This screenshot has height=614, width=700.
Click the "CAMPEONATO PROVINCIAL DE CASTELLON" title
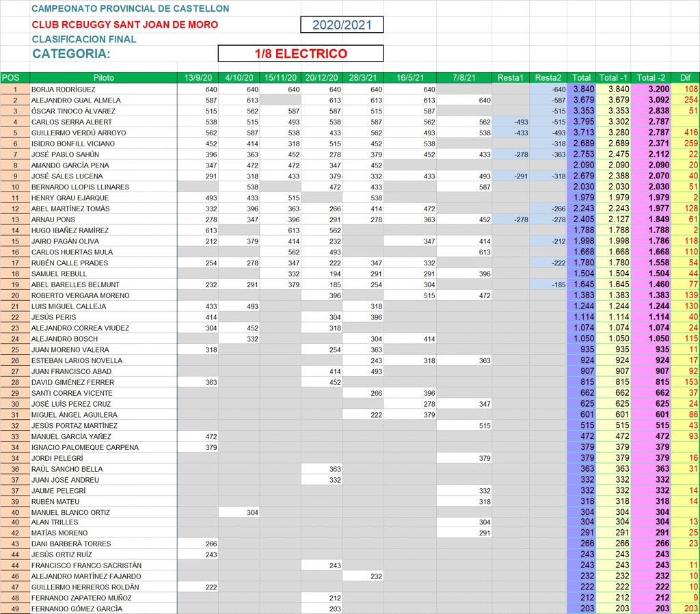point(131,8)
